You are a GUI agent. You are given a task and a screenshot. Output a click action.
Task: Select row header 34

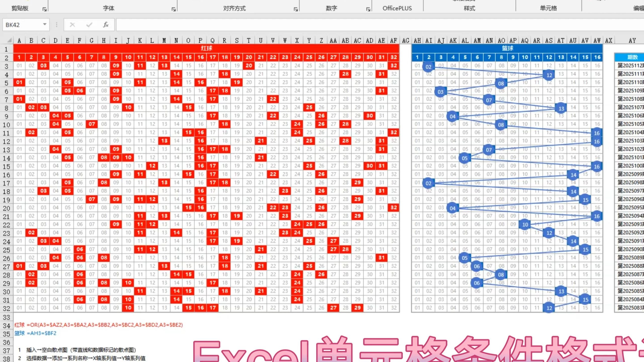[7, 326]
